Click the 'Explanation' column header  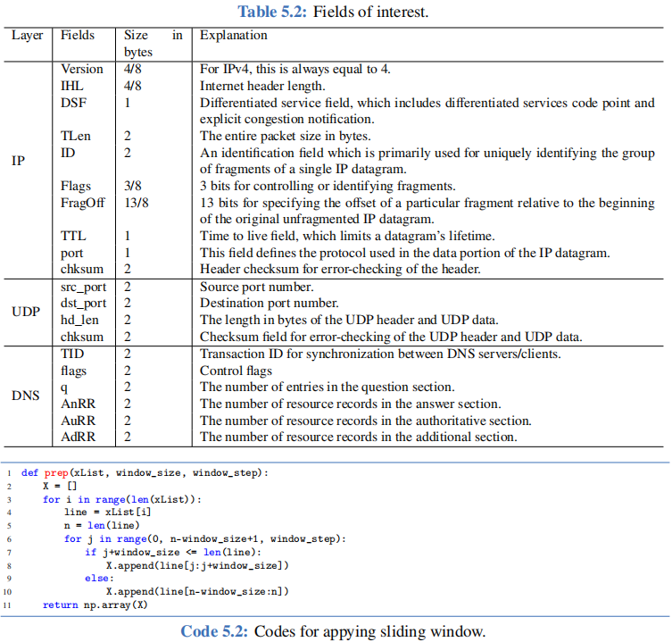pyautogui.click(x=233, y=36)
